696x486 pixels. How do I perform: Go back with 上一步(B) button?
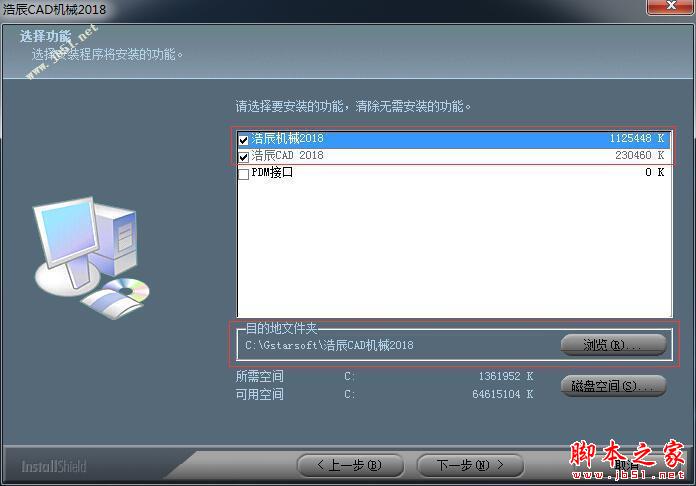tap(350, 465)
